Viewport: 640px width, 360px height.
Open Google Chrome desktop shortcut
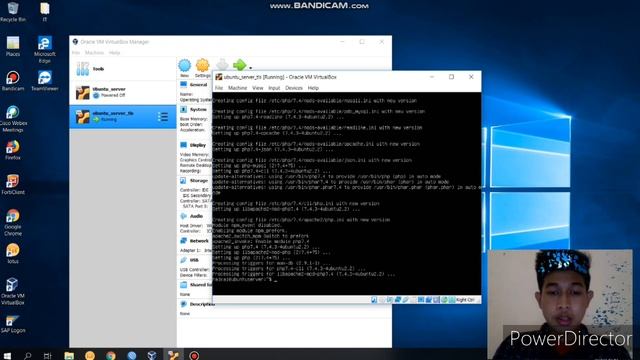13,222
